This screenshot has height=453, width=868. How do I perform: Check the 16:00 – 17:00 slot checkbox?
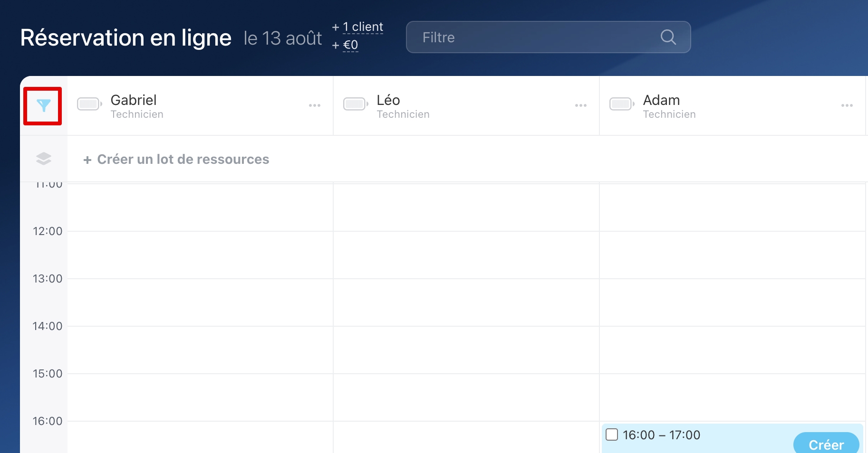[612, 434]
